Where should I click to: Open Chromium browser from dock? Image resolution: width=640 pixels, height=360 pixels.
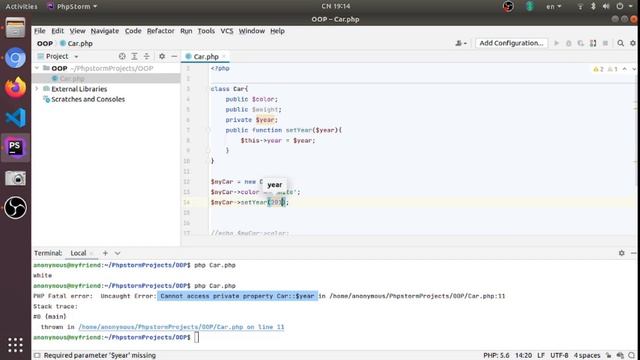point(15,58)
